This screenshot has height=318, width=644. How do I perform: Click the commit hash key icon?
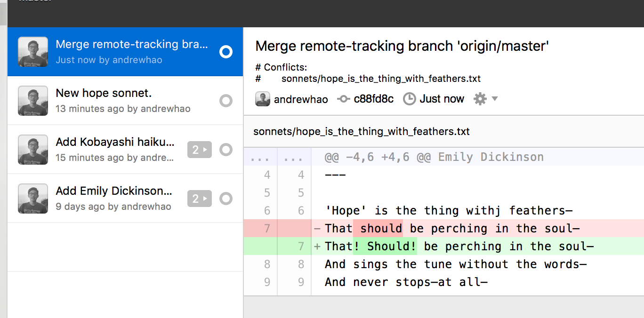coord(343,99)
